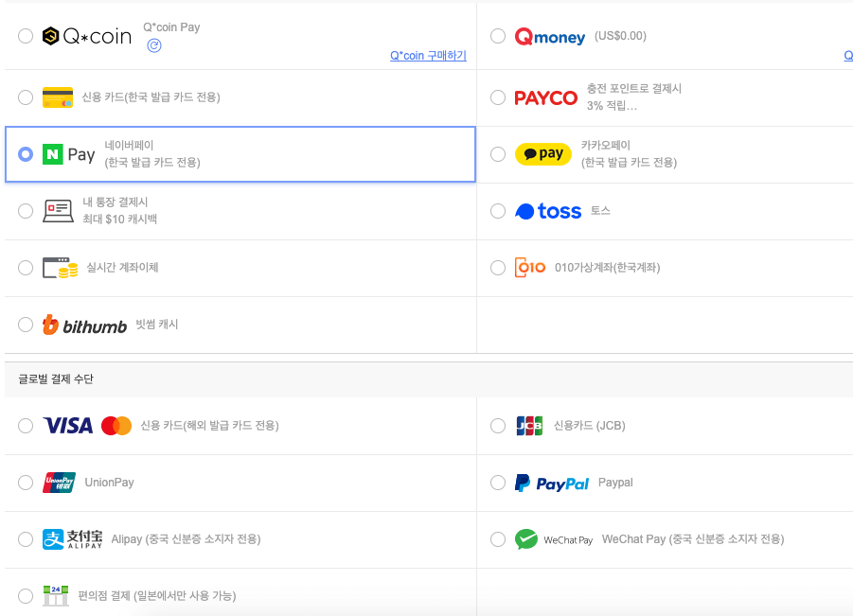The image size is (853, 616).
Task: Click the Alipay logo
Action: click(72, 539)
